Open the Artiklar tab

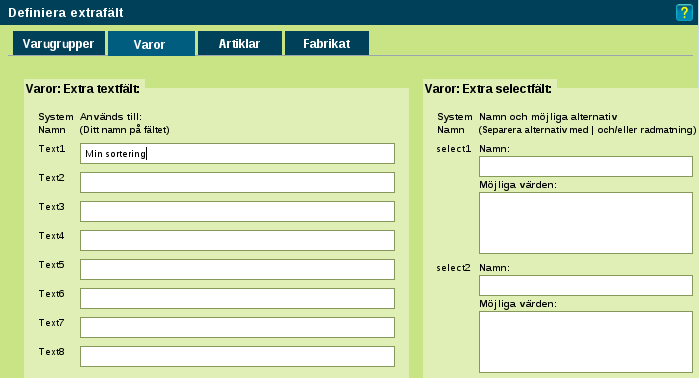(x=240, y=43)
